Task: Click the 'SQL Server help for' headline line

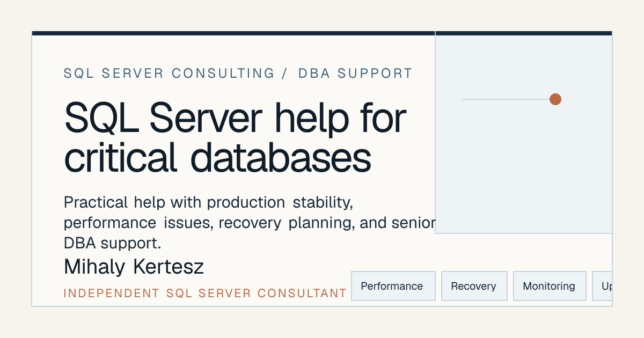Action: point(235,118)
